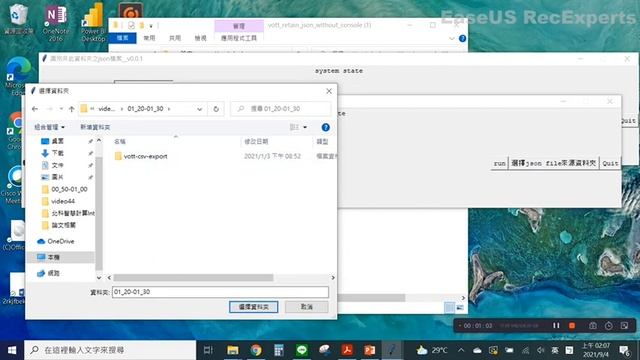Open the notification center icon
640x360 pixels.
[x=624, y=350]
